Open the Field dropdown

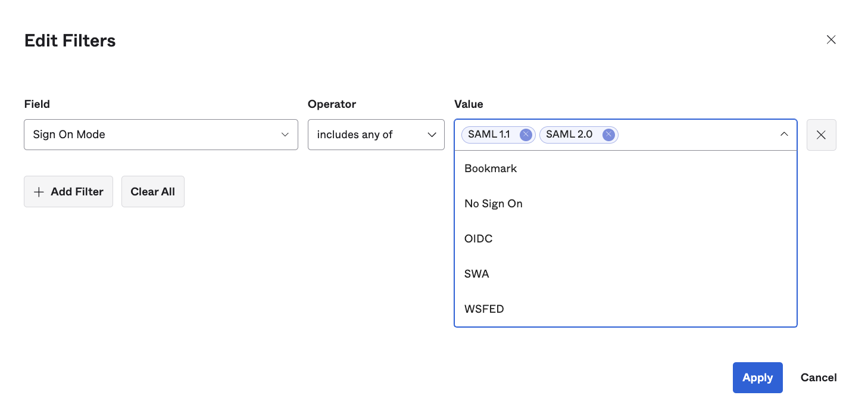point(161,135)
